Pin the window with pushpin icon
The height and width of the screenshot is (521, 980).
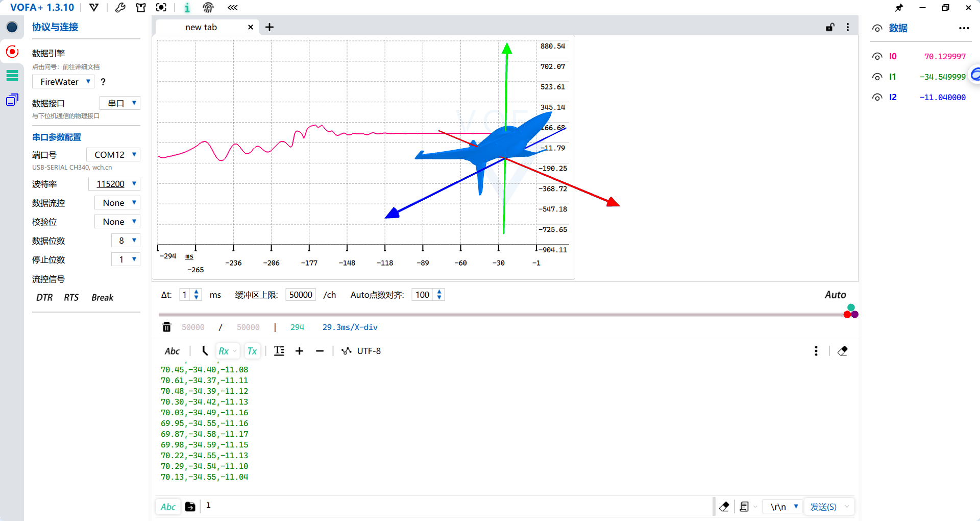point(899,8)
